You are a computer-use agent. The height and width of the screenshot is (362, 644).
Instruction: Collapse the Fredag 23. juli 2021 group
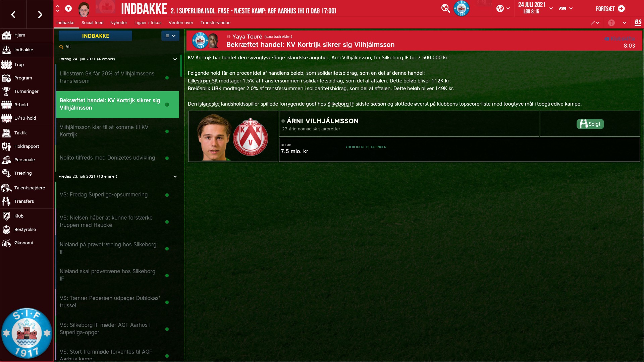click(175, 176)
